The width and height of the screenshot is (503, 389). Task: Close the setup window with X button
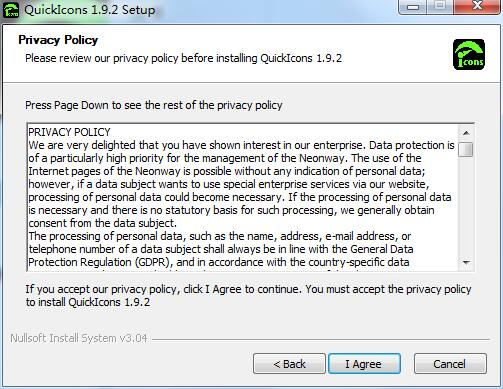pos(477,7)
